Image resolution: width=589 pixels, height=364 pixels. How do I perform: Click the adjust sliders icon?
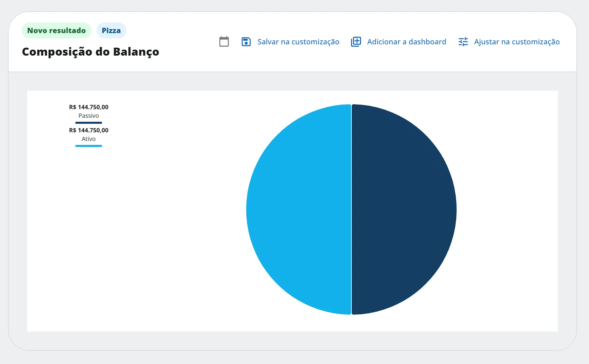(463, 42)
